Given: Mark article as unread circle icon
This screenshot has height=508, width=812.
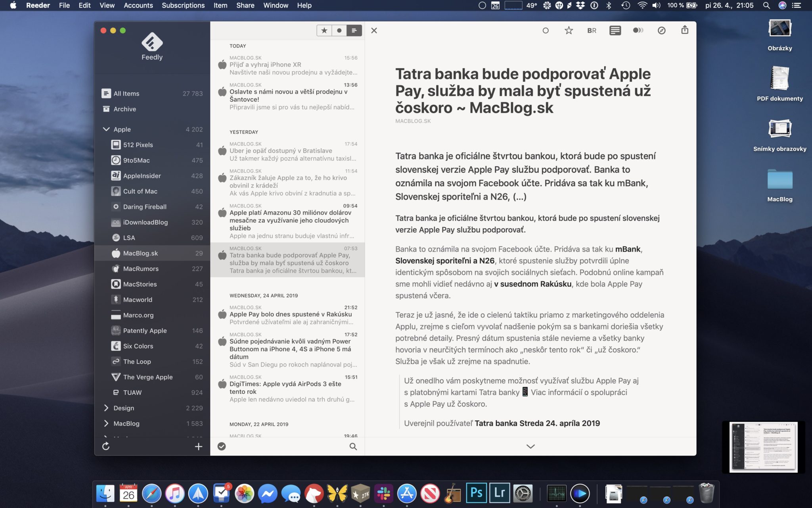Looking at the screenshot, I should click(546, 31).
